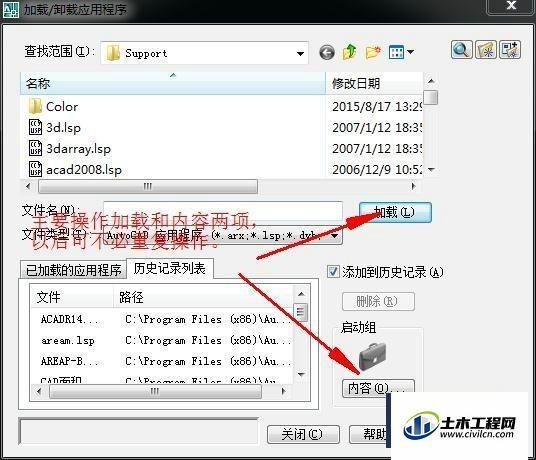
Task: Click the 删除(R) button
Action: [x=378, y=302]
